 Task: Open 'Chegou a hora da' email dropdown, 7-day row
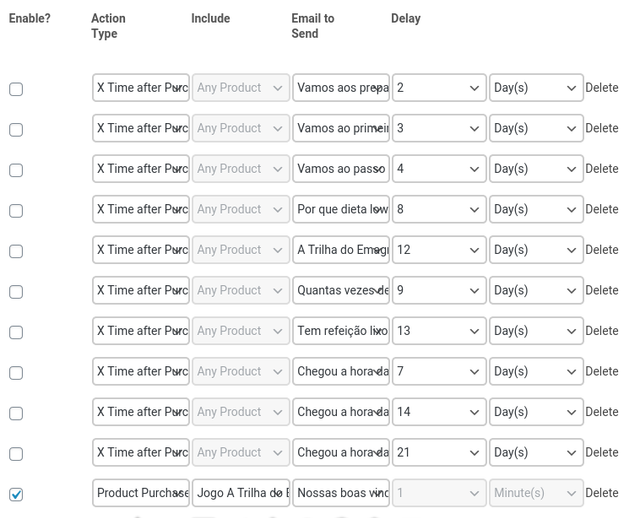pyautogui.click(x=341, y=371)
